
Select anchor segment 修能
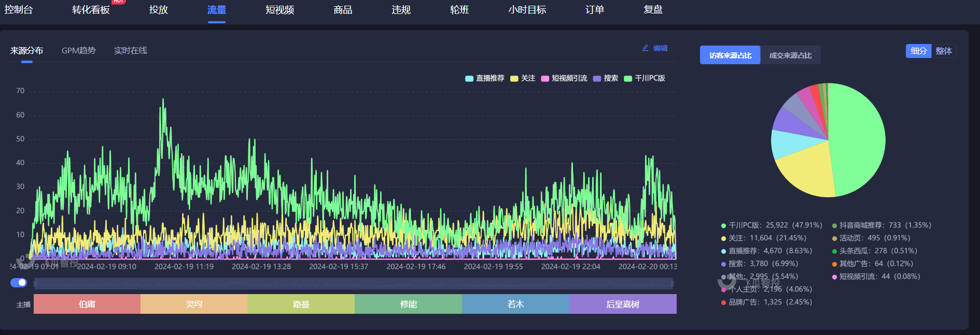click(x=408, y=304)
